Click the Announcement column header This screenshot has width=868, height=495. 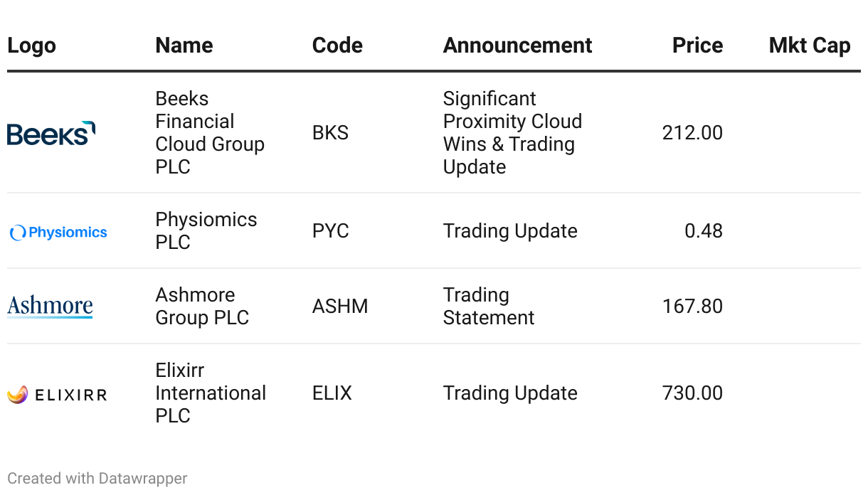tap(517, 46)
